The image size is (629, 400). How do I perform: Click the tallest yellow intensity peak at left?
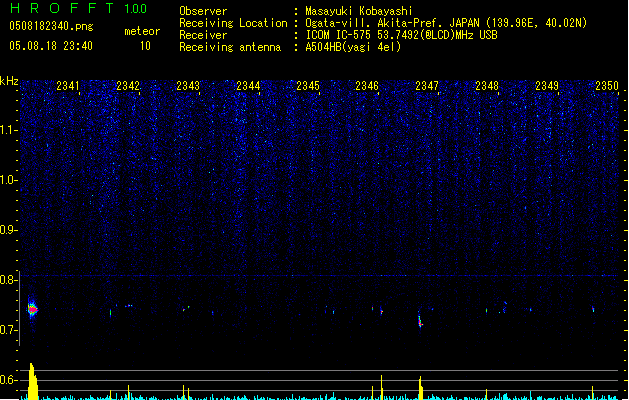pyautogui.click(x=33, y=381)
